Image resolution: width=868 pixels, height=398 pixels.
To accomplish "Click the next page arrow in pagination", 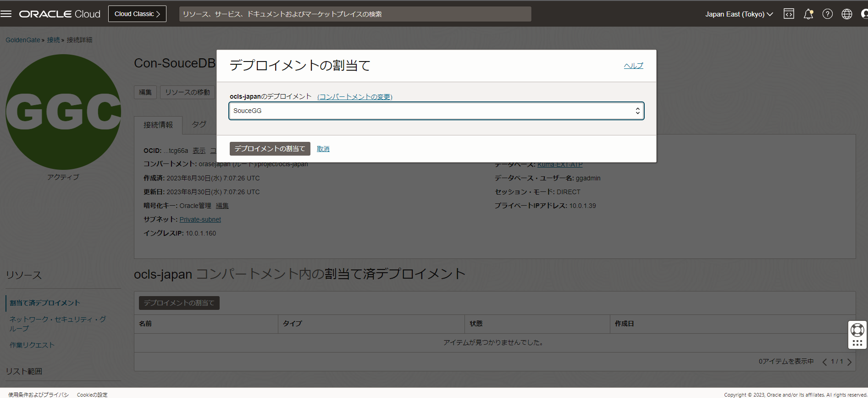I will pos(849,362).
